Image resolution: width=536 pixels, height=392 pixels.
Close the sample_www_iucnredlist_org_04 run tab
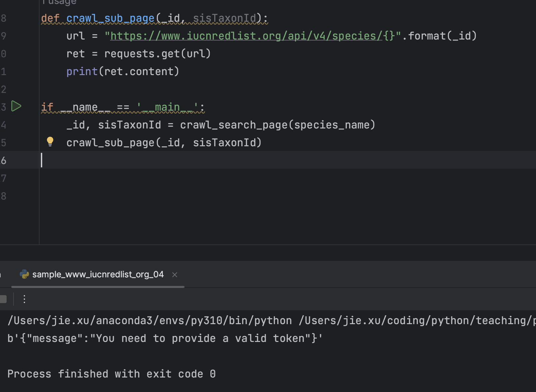tap(175, 275)
